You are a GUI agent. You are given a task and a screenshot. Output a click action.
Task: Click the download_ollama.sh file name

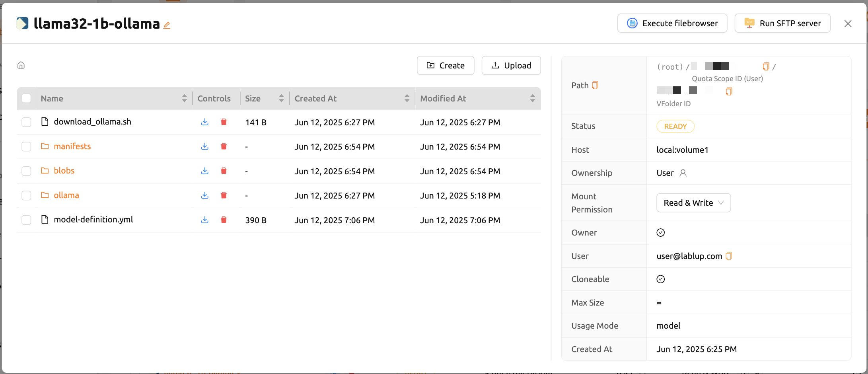92,121
